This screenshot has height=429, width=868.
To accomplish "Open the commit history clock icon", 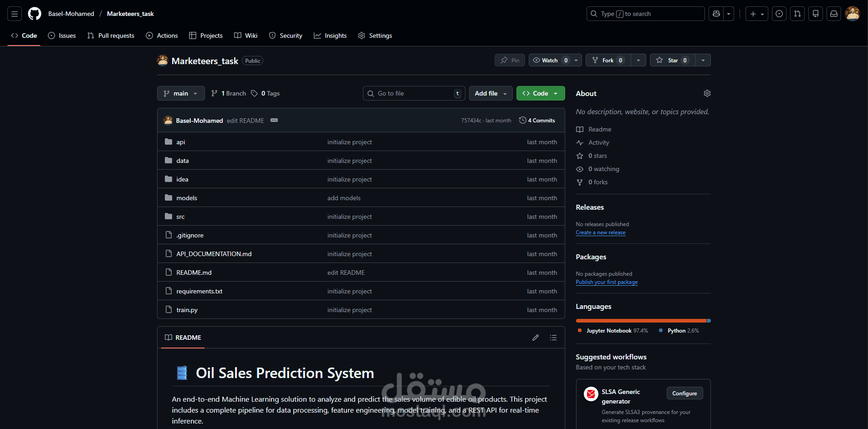I will 522,120.
